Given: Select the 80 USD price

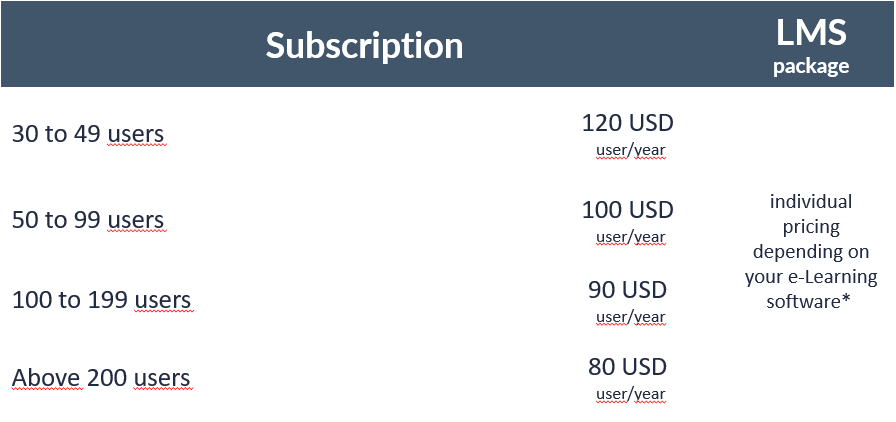Looking at the screenshot, I should [627, 367].
